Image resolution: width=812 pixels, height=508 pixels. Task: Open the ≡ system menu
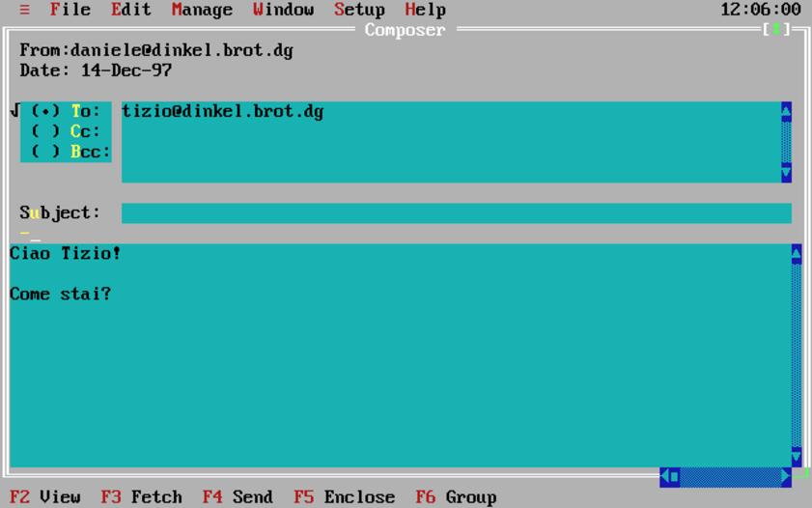pyautogui.click(x=24, y=10)
